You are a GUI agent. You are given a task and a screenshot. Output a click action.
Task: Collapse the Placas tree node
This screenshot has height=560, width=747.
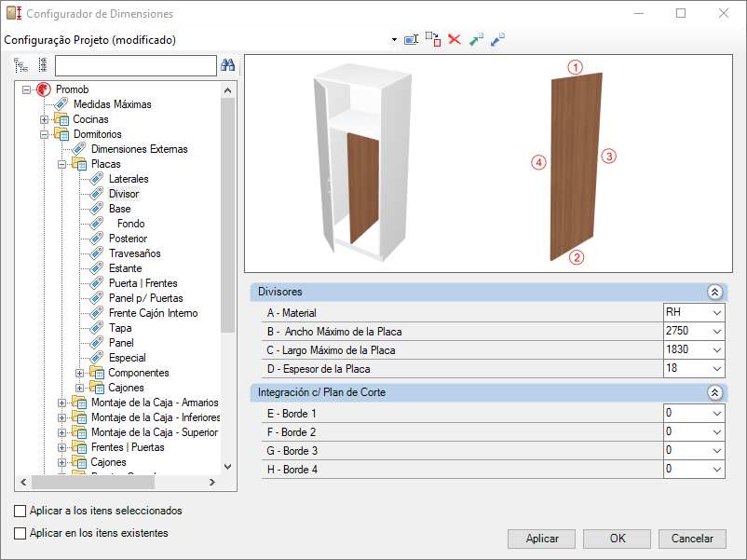[61, 164]
